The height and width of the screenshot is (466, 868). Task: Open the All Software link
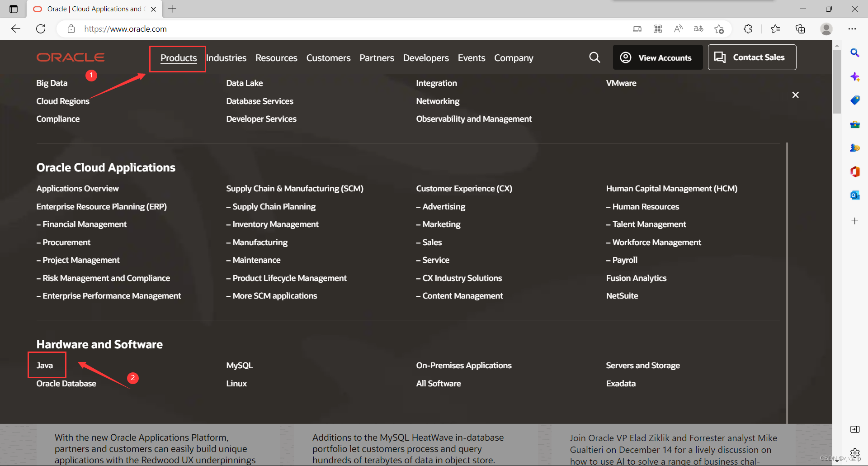click(439, 383)
